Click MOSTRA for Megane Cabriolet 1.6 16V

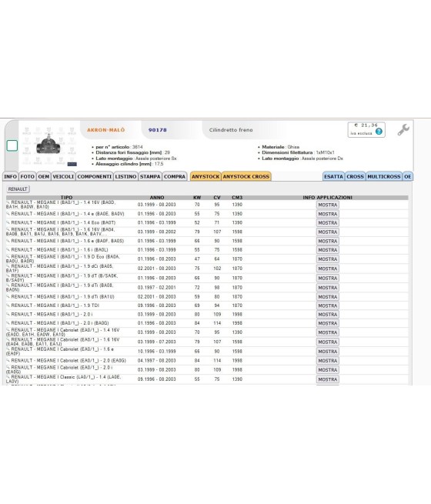coord(328,342)
